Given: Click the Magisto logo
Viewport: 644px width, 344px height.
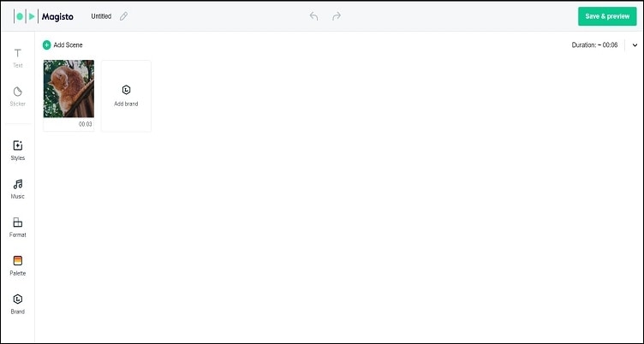Looking at the screenshot, I should coord(44,16).
